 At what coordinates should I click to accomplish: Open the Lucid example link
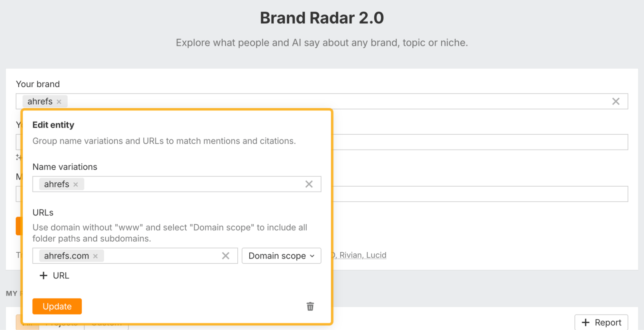click(376, 255)
